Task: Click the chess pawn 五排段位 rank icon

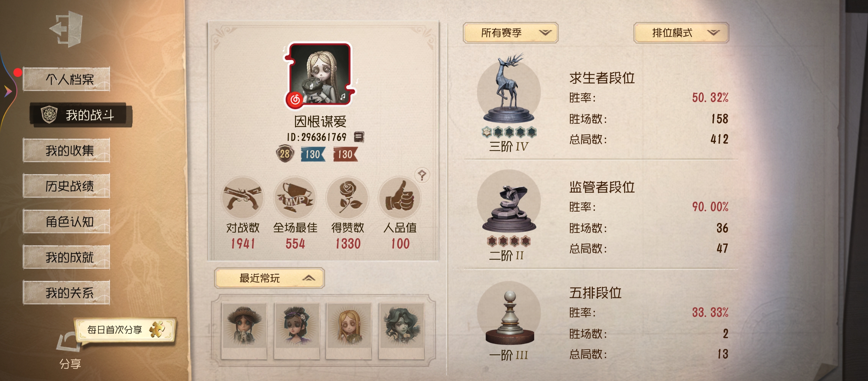Action: coord(509,313)
